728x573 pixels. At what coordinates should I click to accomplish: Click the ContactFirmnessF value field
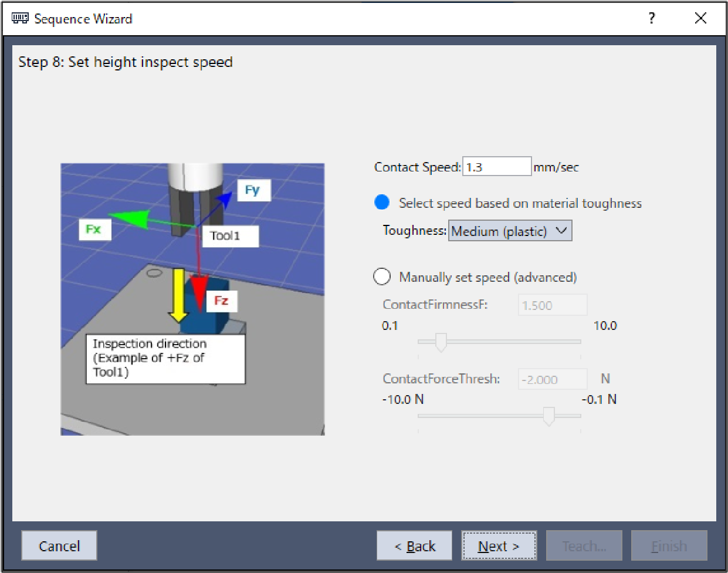pyautogui.click(x=552, y=305)
